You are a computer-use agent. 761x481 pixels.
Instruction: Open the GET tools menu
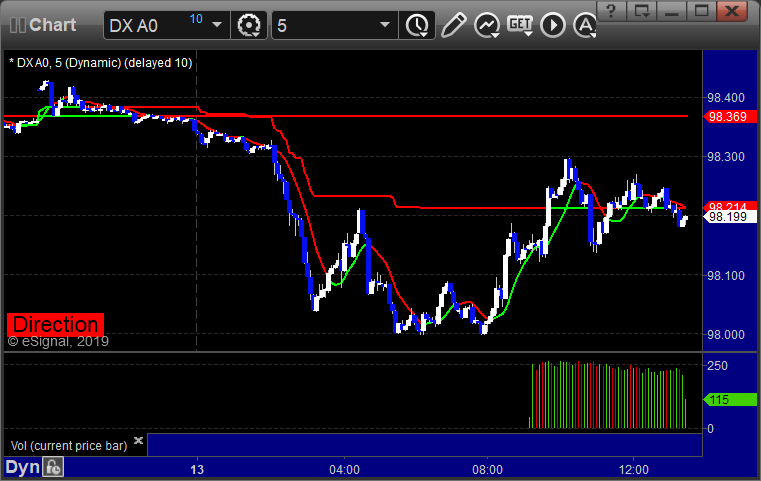point(520,25)
